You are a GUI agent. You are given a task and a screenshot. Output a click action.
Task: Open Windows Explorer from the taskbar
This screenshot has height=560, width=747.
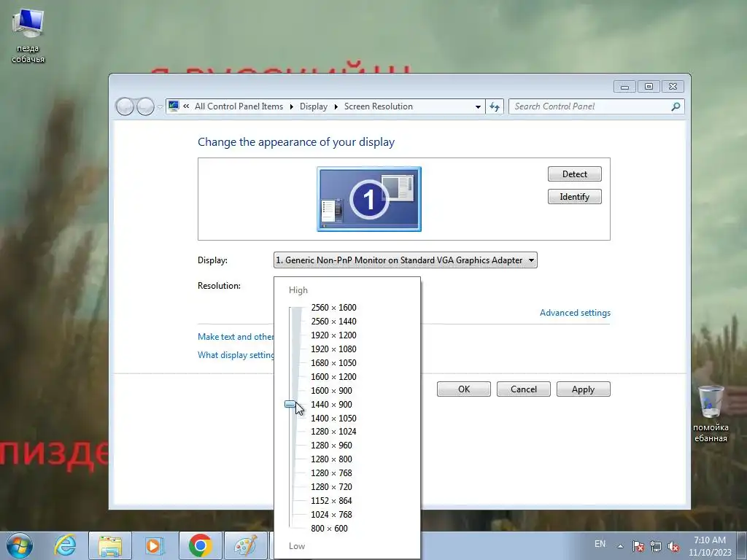click(x=110, y=545)
